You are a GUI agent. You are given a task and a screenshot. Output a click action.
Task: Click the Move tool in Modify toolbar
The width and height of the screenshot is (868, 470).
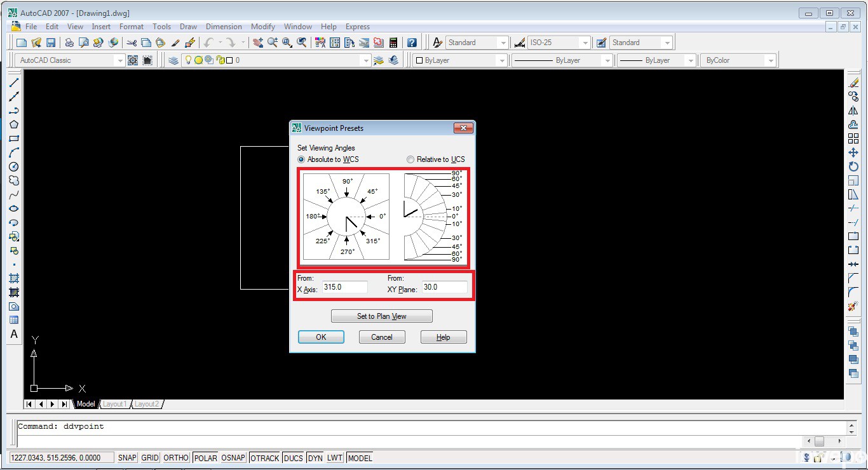[x=853, y=152]
